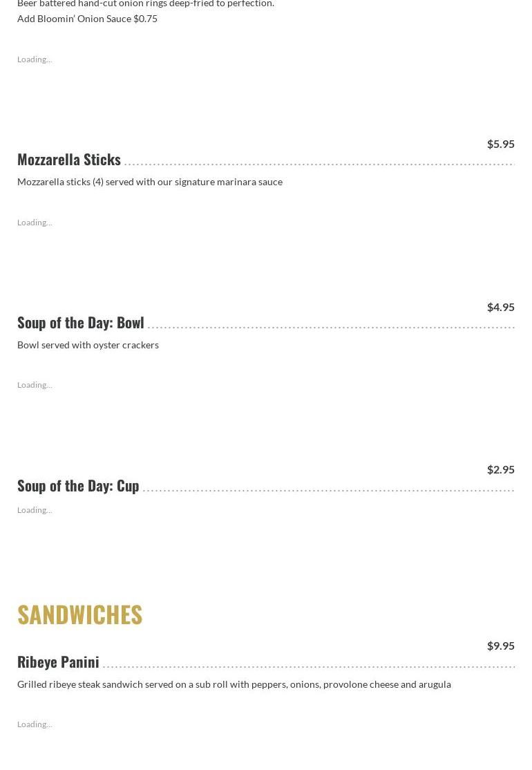Open the Soup of the Day: Cup item
This screenshot has width=532, height=770.
coord(78,486)
